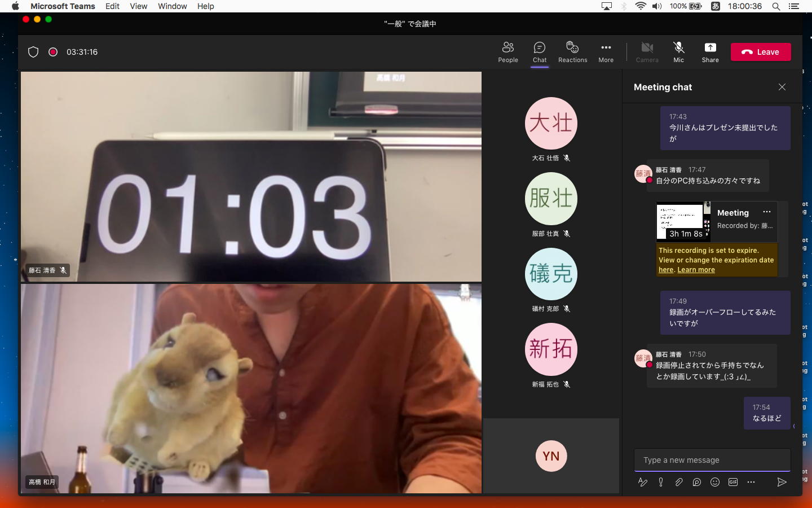Open the Loop components icon
The width and height of the screenshot is (812, 508).
(x=697, y=482)
